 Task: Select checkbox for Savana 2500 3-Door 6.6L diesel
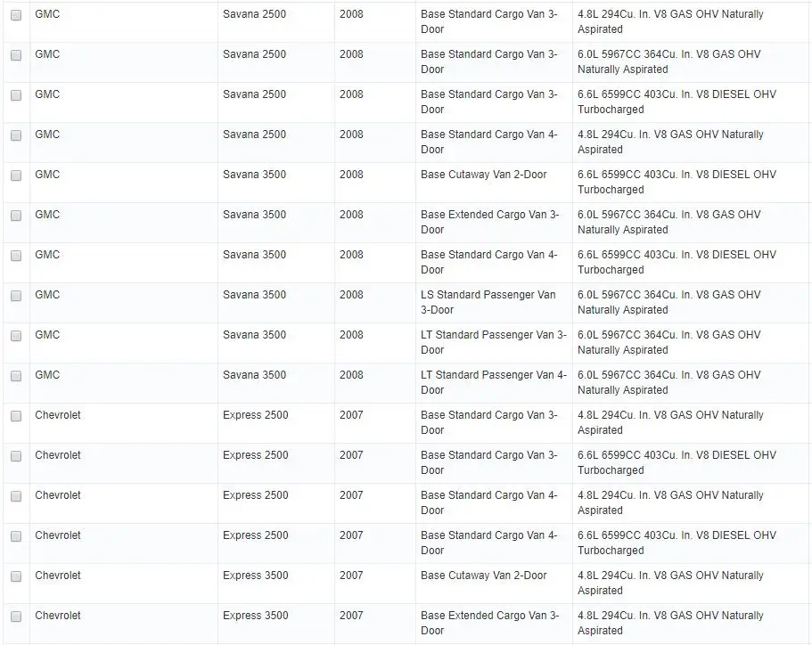[16, 95]
